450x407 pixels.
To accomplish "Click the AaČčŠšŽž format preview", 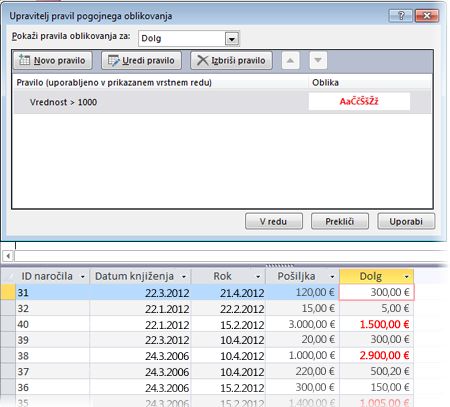I will [x=359, y=101].
